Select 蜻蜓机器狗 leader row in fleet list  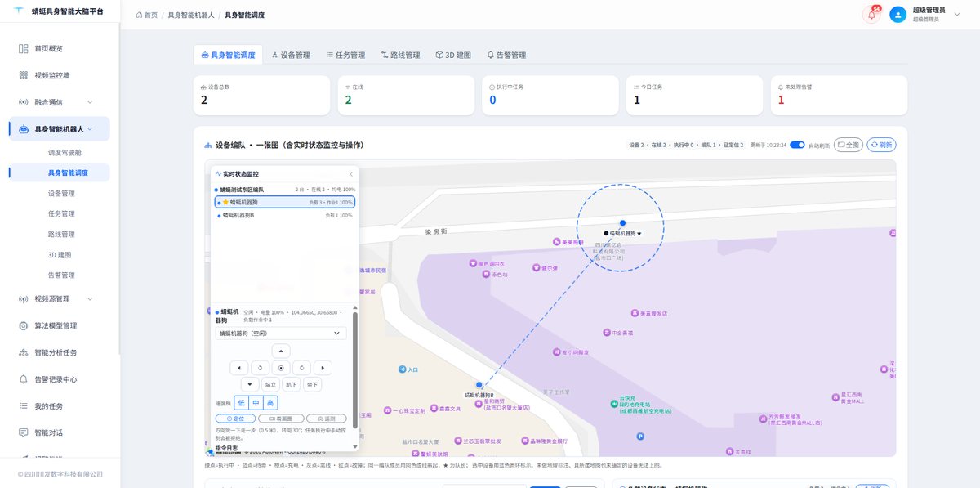click(x=285, y=202)
